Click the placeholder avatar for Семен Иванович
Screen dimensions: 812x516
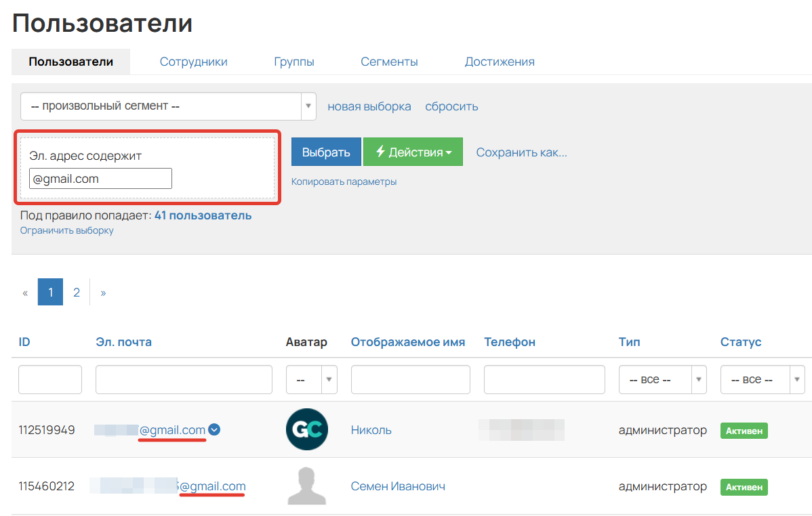click(x=306, y=486)
